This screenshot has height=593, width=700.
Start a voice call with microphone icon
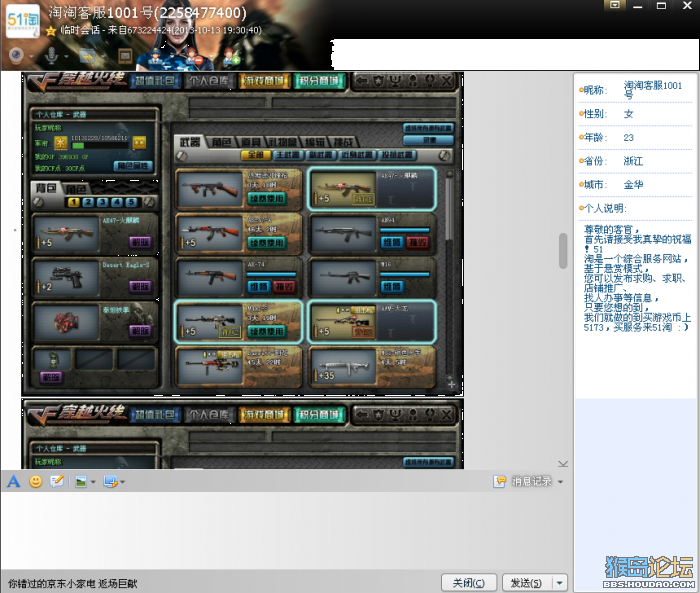coord(52,55)
